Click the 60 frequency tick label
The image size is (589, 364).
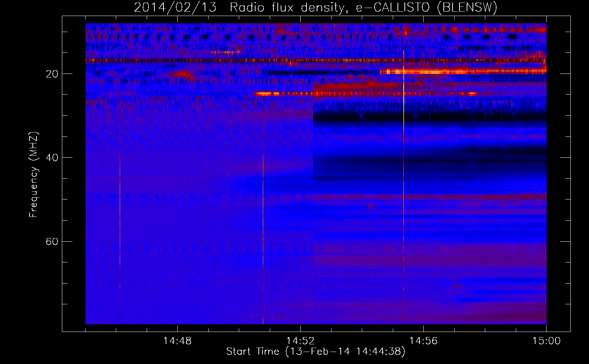(x=52, y=242)
